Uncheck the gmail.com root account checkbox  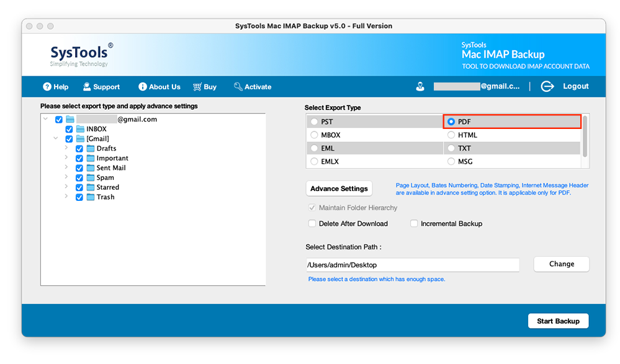point(59,119)
